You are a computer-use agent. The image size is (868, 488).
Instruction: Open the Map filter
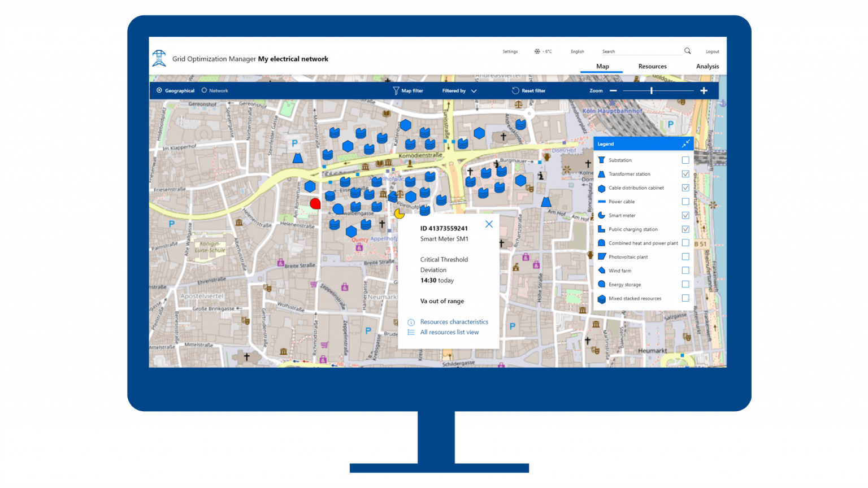coord(408,90)
